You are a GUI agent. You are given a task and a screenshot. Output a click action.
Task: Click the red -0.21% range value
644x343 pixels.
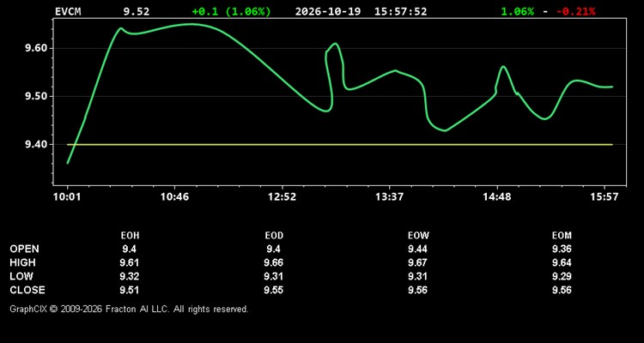coord(576,11)
